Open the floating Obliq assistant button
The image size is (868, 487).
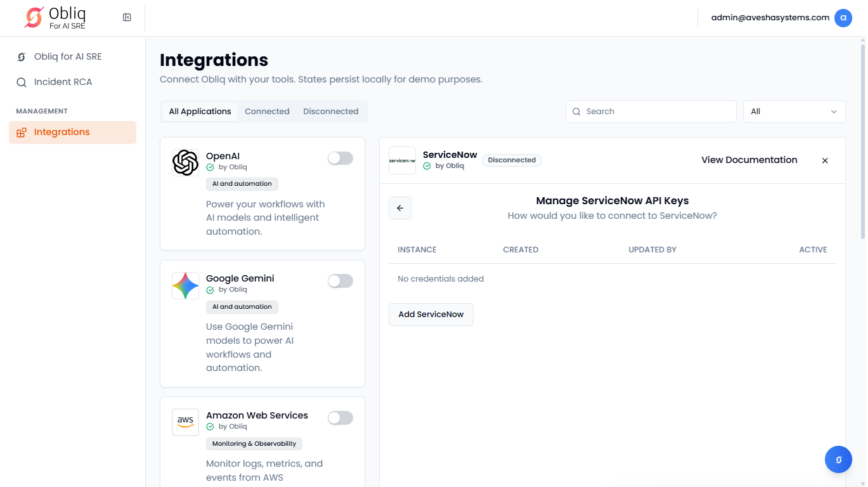click(838, 460)
